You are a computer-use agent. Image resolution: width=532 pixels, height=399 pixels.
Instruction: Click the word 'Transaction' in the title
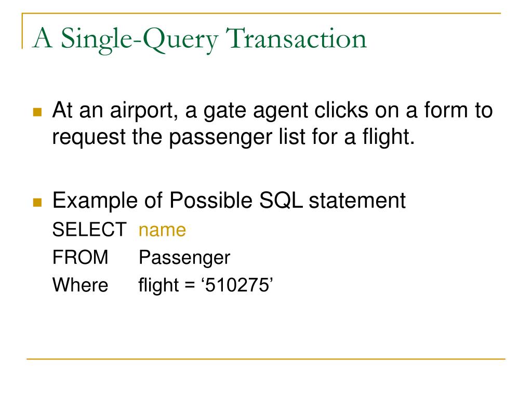[x=297, y=38]
